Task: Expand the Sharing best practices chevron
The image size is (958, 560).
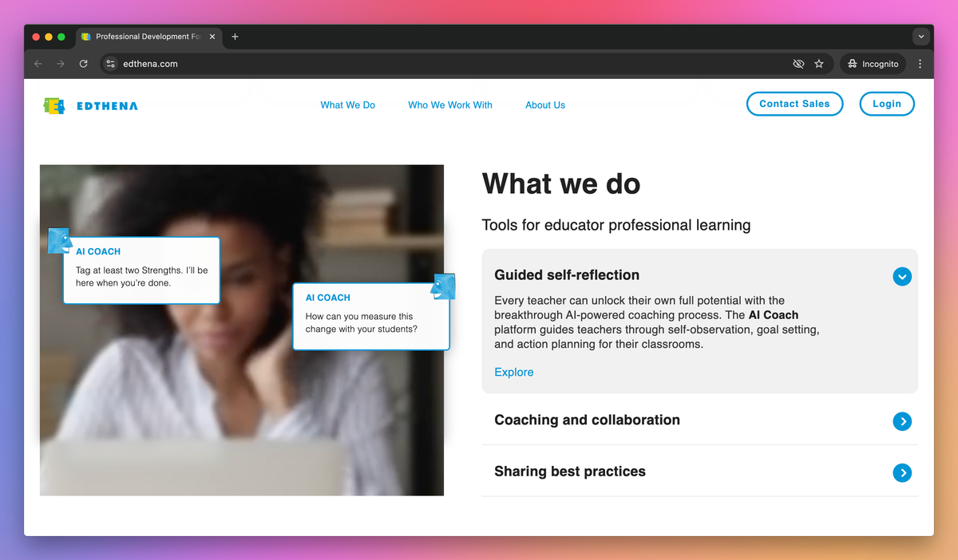Action: coord(902,473)
